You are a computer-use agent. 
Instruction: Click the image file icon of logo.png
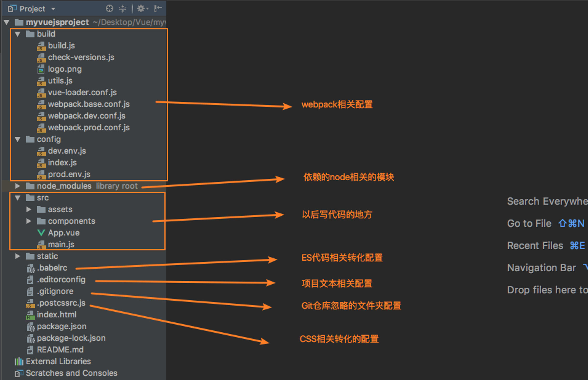click(41, 69)
